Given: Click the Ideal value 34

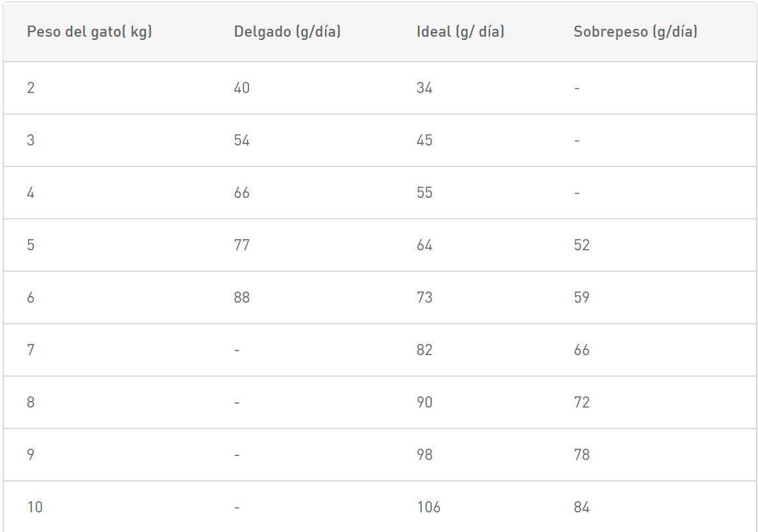Looking at the screenshot, I should pos(425,88).
